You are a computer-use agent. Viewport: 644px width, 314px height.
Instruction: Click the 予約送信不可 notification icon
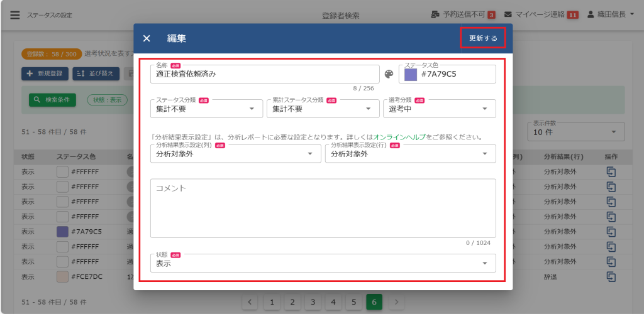point(436,14)
